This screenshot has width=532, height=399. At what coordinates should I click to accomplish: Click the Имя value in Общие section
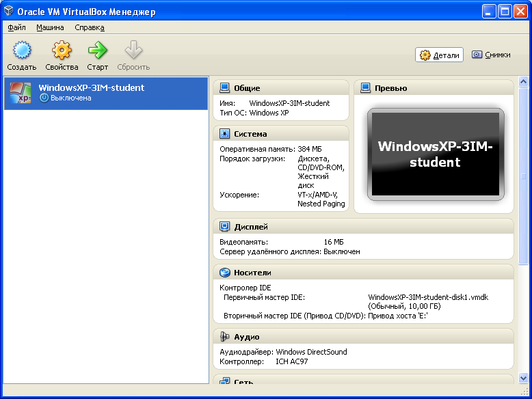[289, 103]
